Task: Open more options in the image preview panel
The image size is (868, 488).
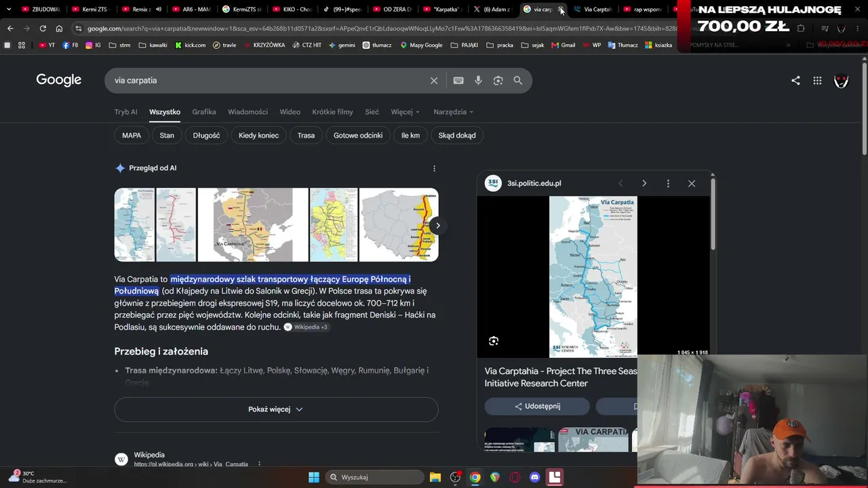Action: [x=668, y=183]
